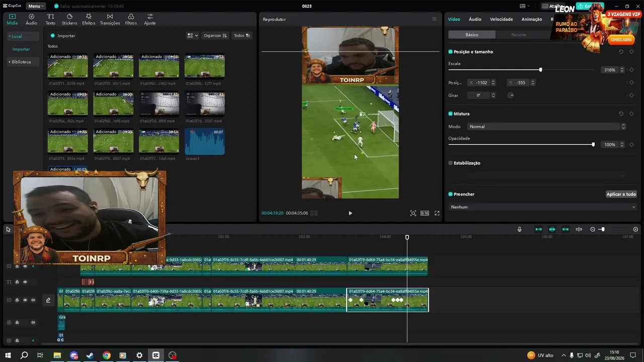Toggle auto snapping in timeline toolbar
Viewport: 644px width, 362px height.
tap(552, 229)
